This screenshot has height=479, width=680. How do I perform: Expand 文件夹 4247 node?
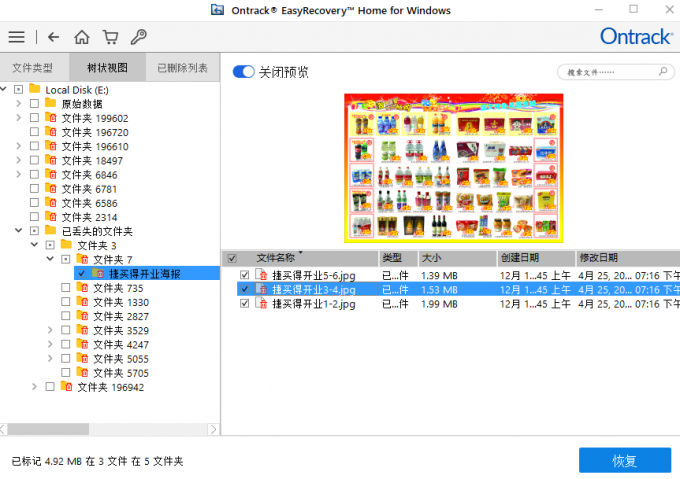50,344
